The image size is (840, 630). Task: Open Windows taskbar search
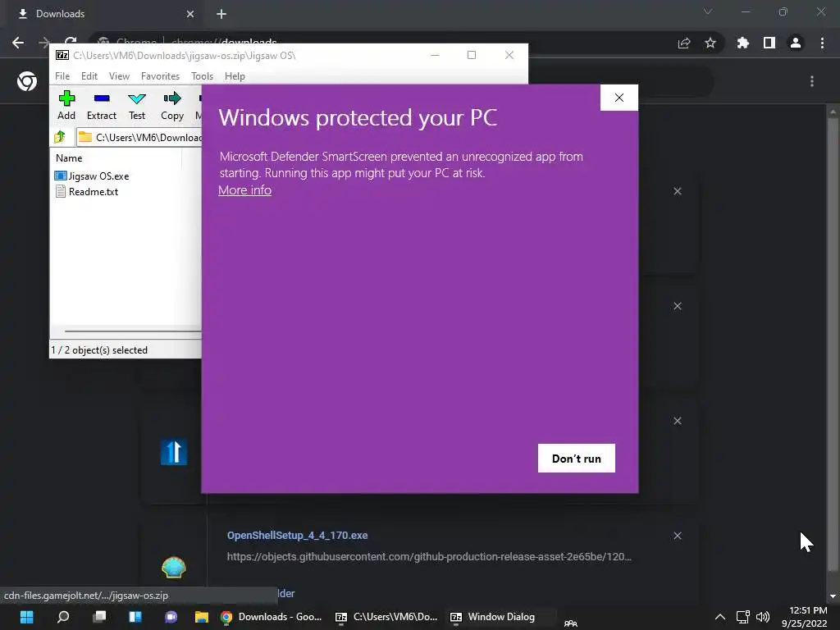pos(63,617)
